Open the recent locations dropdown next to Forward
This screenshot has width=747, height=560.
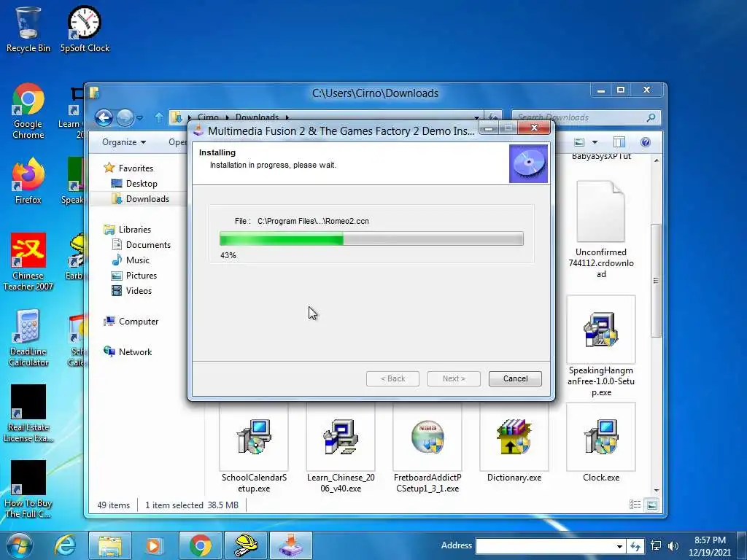139,117
